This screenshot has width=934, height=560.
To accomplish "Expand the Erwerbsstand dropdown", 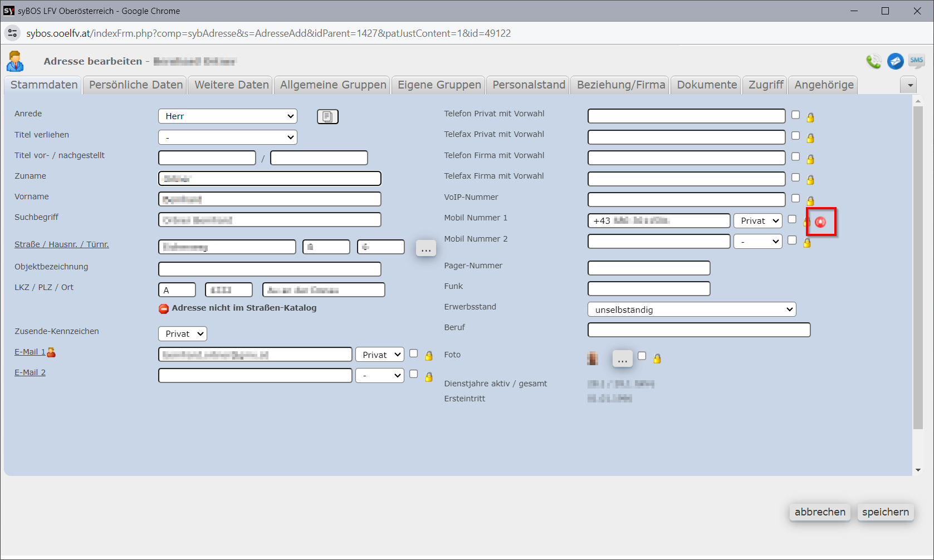I will [692, 310].
